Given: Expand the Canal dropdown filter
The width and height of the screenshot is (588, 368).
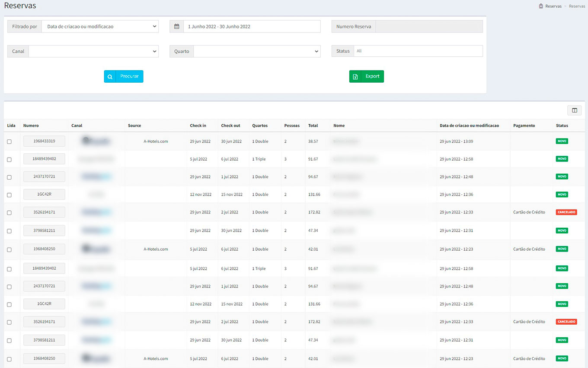Looking at the screenshot, I should pyautogui.click(x=93, y=51).
